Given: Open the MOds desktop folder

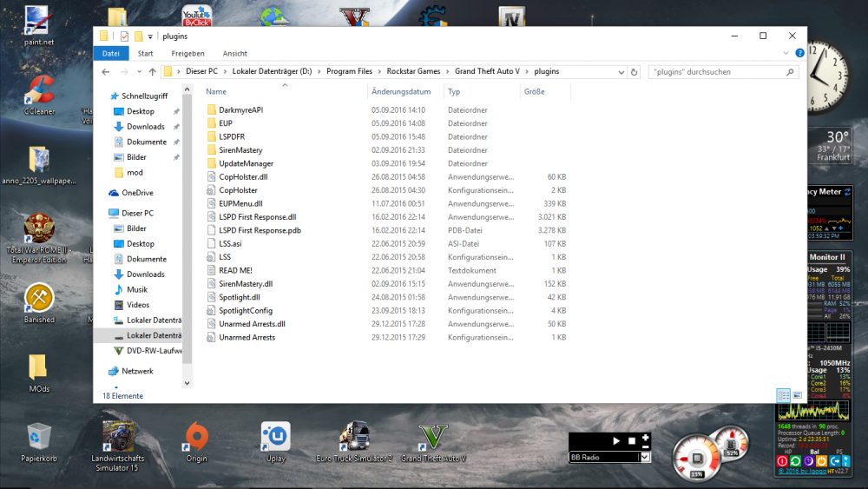Looking at the screenshot, I should click(39, 372).
